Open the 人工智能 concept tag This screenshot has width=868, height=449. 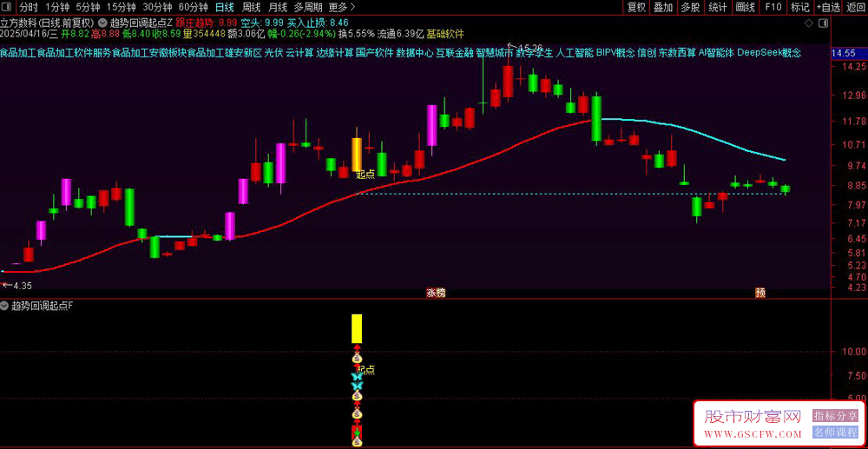574,53
